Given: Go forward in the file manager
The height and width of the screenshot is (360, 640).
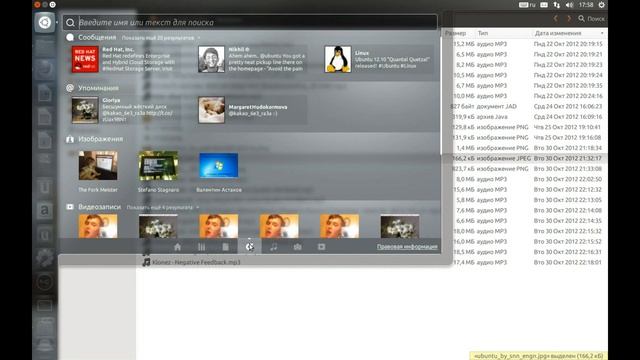Looking at the screenshot, I should [569, 18].
